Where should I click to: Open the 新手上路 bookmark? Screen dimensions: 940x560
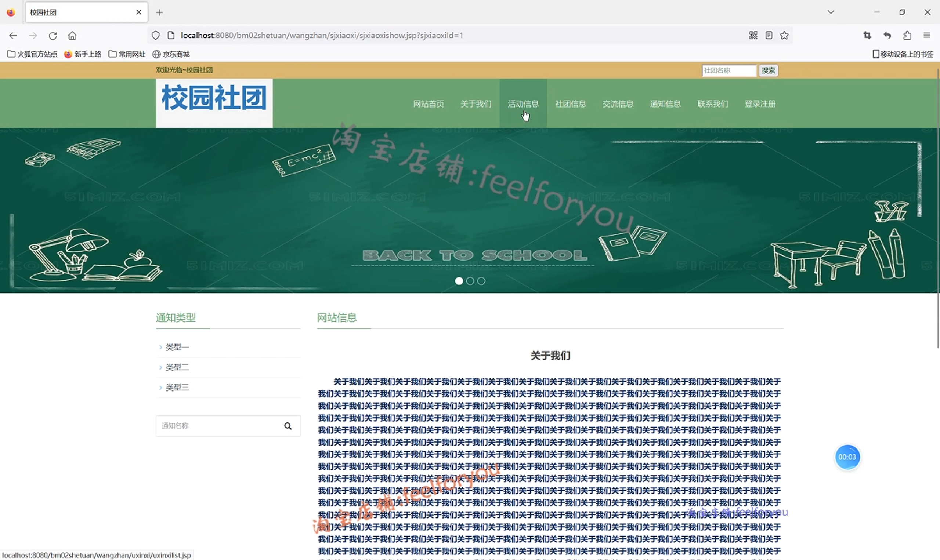(83, 54)
